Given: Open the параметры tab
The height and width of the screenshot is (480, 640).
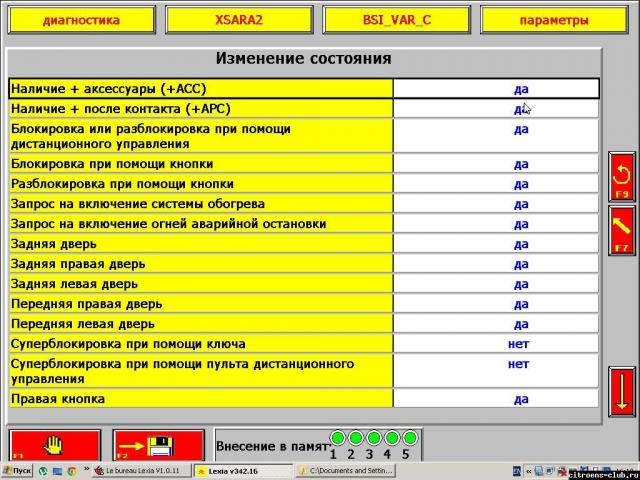Looking at the screenshot, I should (554, 20).
